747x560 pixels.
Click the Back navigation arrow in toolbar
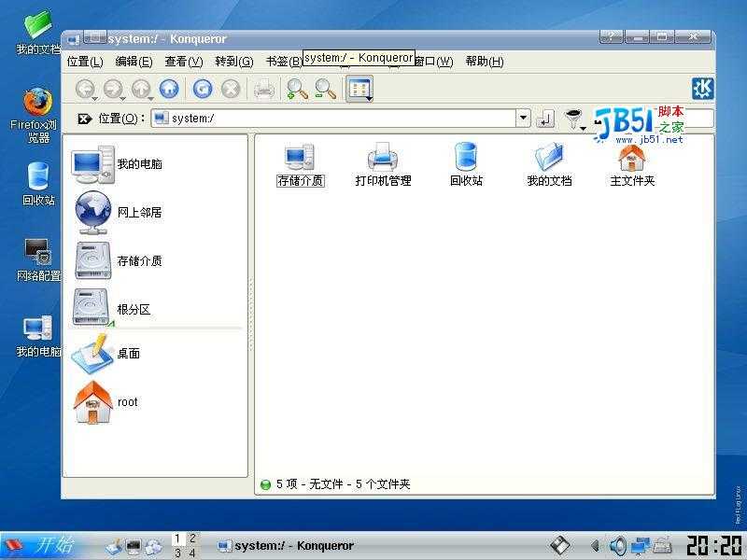tap(86, 89)
